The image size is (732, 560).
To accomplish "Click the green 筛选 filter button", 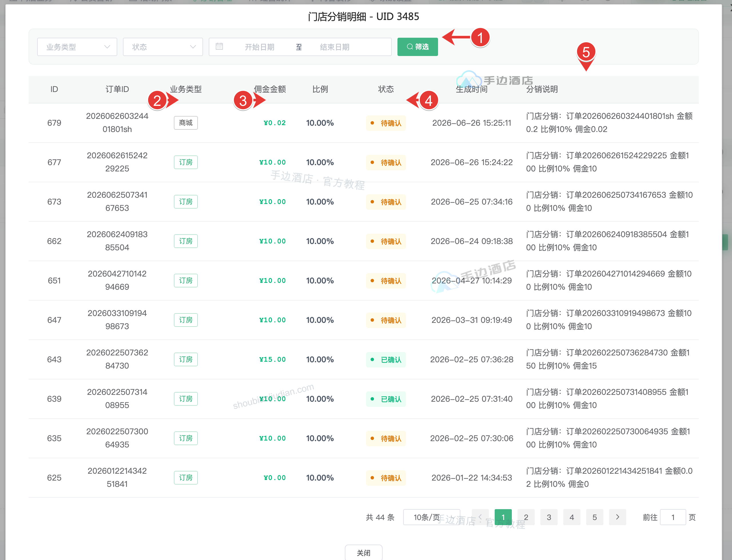I will pyautogui.click(x=417, y=47).
